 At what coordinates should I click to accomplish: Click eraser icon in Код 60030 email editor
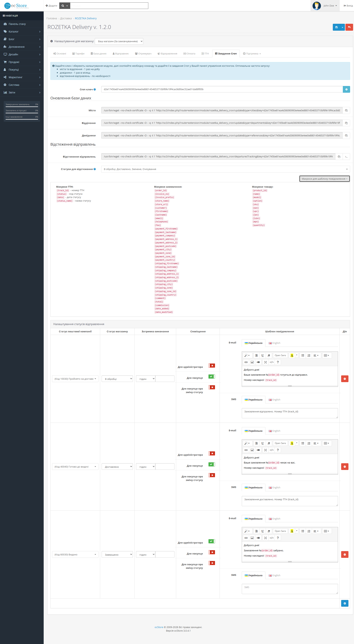(x=269, y=531)
